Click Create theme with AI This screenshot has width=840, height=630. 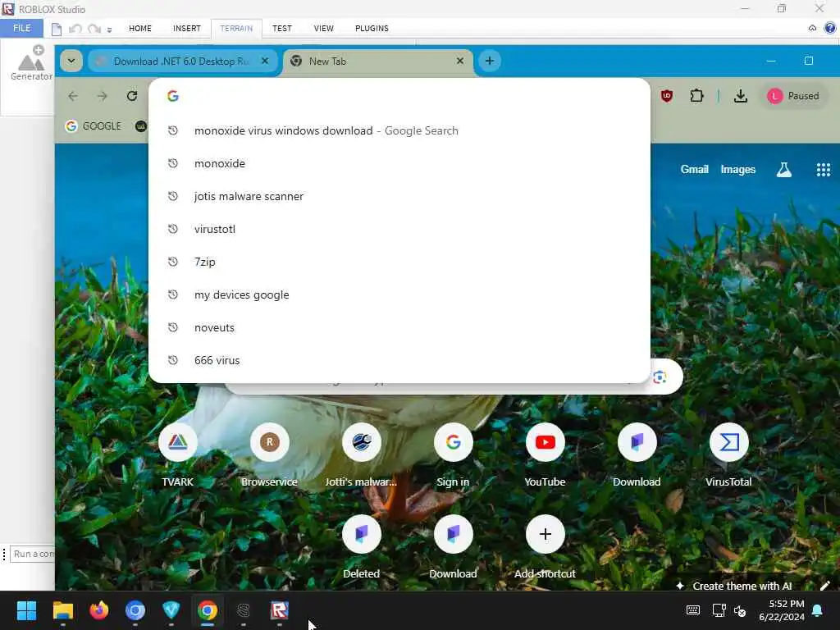[734, 586]
